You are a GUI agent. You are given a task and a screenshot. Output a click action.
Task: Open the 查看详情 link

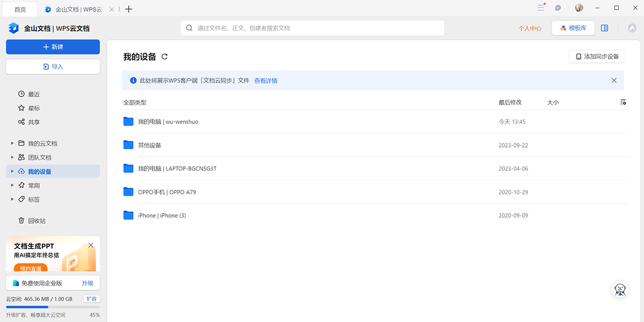click(266, 80)
